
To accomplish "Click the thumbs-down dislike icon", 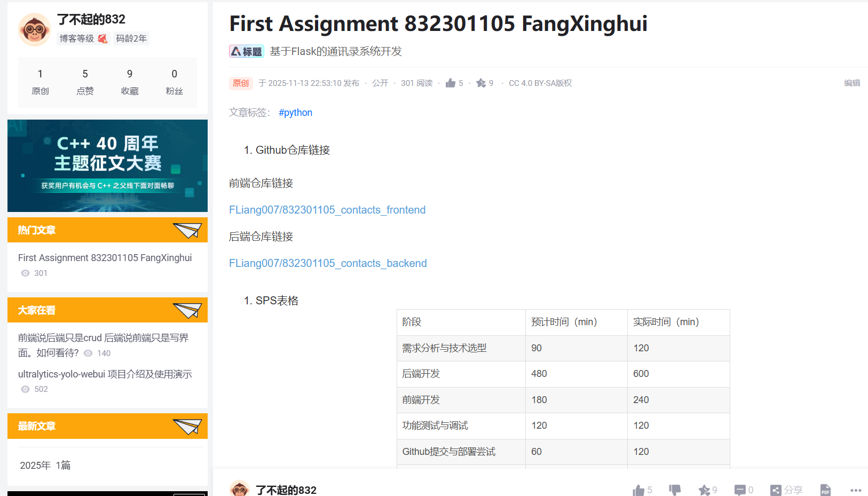I will (675, 490).
